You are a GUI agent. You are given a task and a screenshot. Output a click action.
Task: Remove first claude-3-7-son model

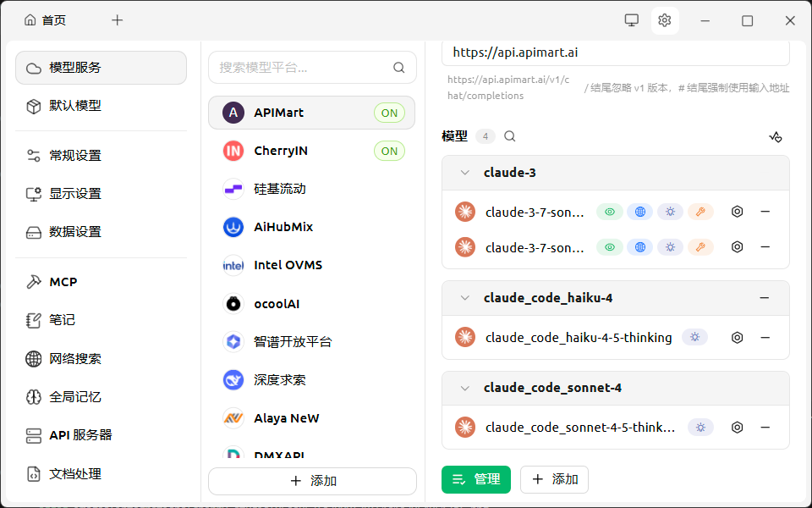pos(765,212)
